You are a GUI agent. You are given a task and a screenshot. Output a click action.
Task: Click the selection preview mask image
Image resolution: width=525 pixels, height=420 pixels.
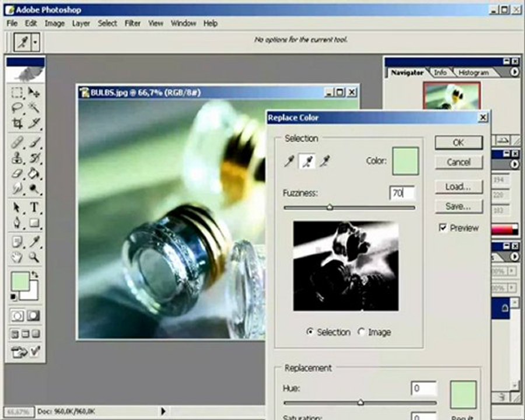pos(346,266)
